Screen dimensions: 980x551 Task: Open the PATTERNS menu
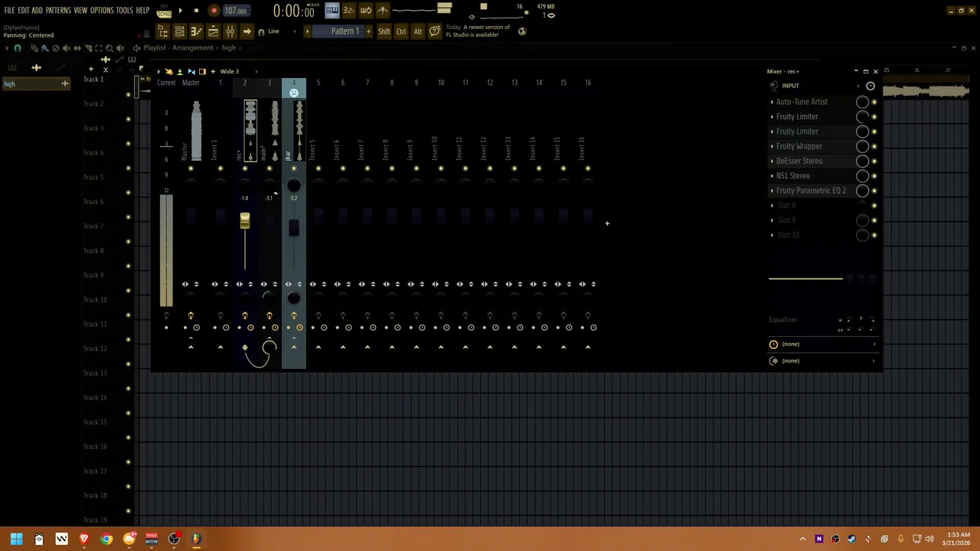click(x=58, y=10)
